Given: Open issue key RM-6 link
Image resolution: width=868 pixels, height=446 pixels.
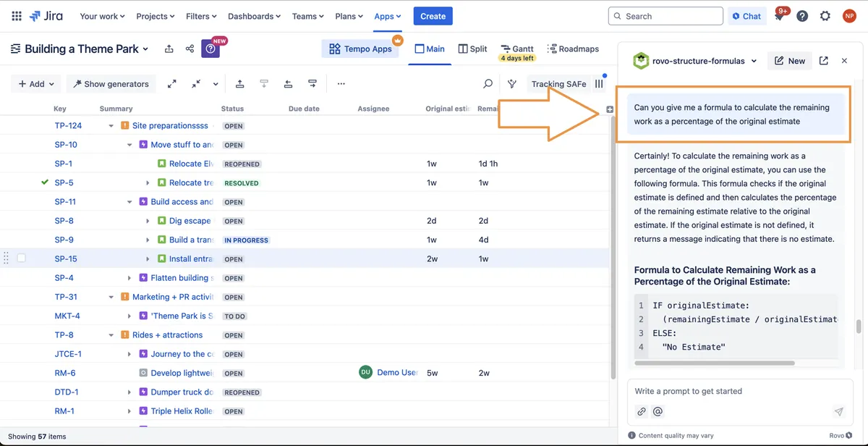Looking at the screenshot, I should (65, 373).
